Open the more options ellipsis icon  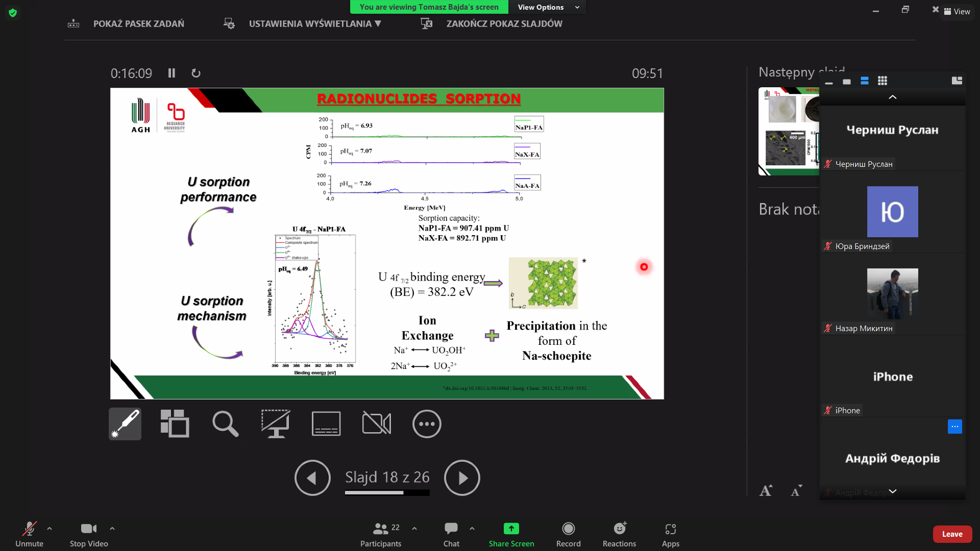[427, 424]
